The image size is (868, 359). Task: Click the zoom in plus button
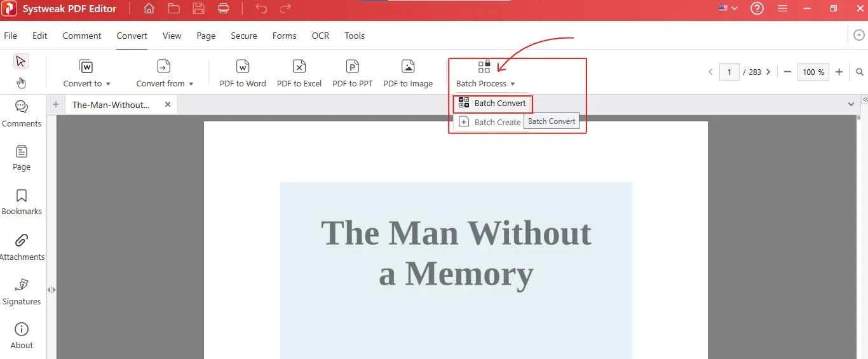click(x=839, y=72)
